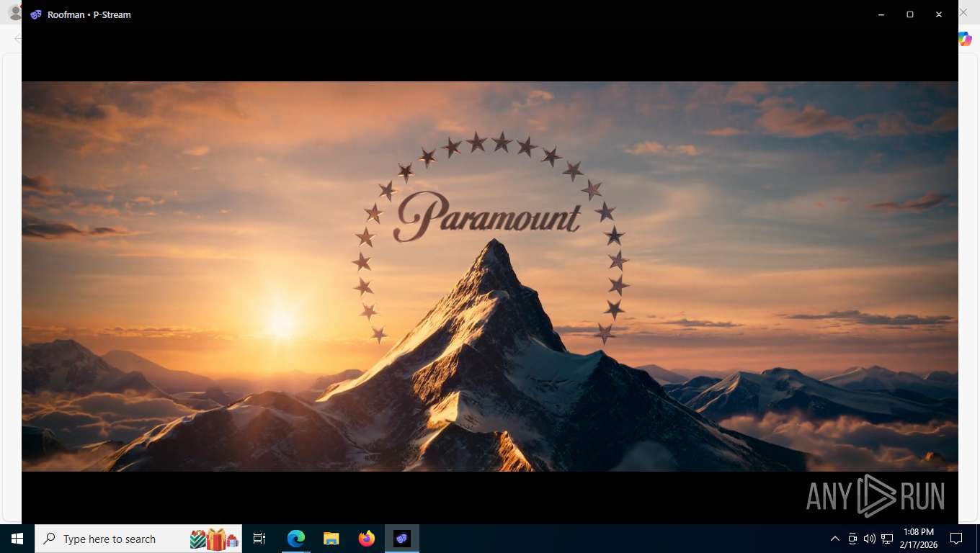Screen dimensions: 980x553
Task: Close the Roofman P-Stream window
Action: pos(939,14)
